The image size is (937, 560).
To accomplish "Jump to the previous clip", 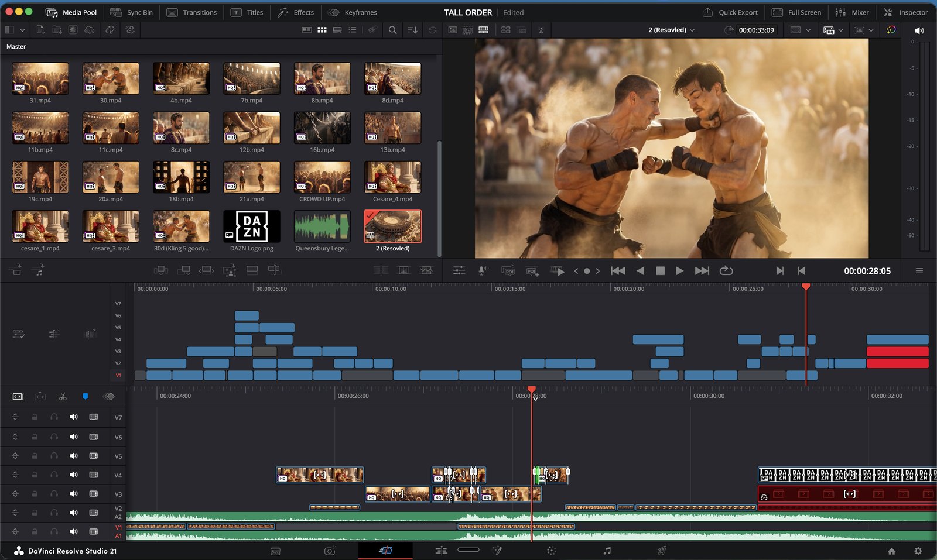I will [618, 271].
